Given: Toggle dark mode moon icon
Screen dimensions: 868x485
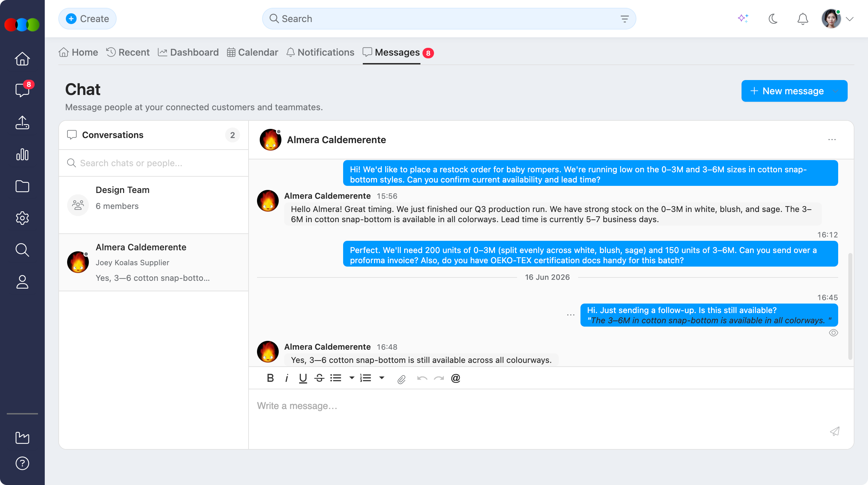Looking at the screenshot, I should 773,19.
